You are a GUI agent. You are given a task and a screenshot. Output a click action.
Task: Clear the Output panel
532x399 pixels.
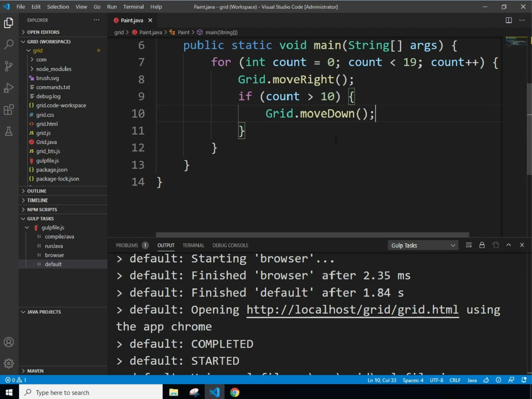pos(469,245)
